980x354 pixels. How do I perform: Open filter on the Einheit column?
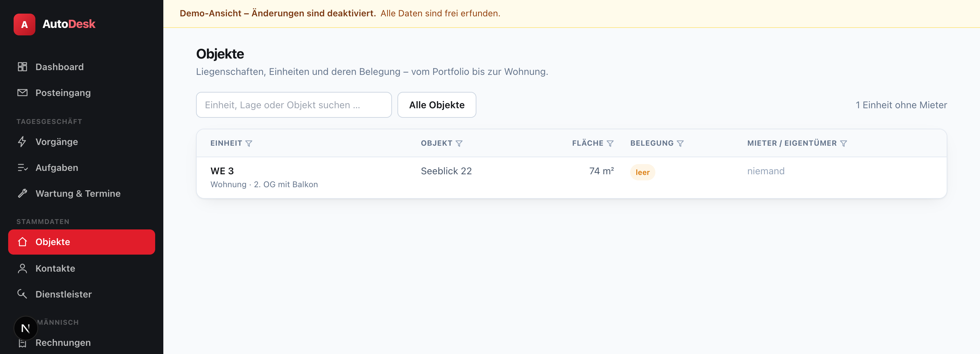[249, 144]
